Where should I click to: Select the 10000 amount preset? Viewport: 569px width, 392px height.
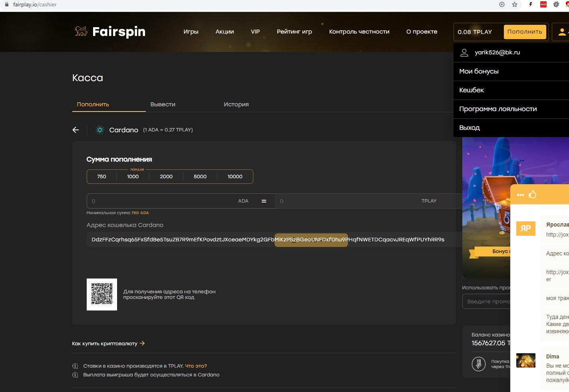point(235,177)
